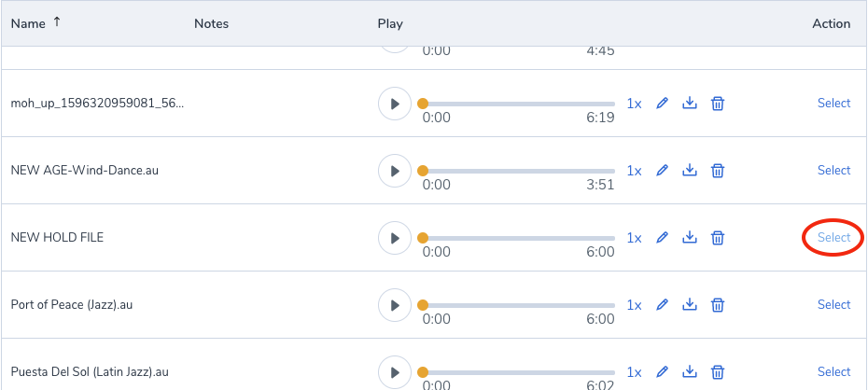
Task: Change 1x speed for NEW AGE-Wind-Dance.au
Action: coord(634,171)
